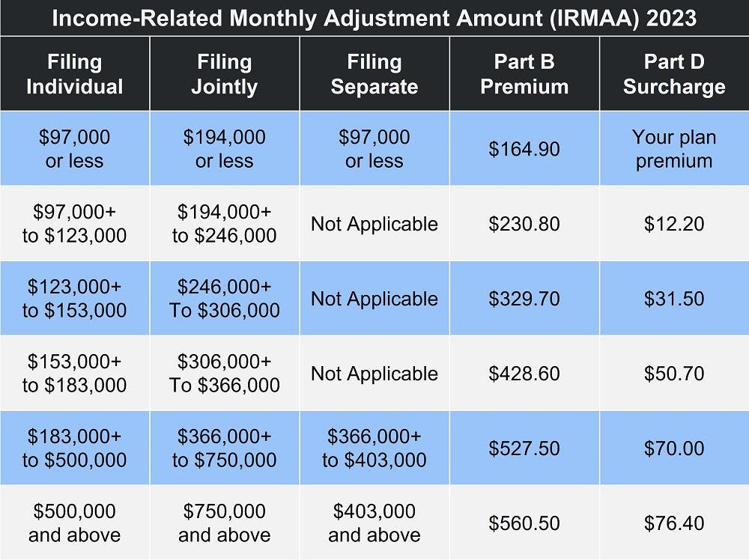Click the $164.90 Part B premium cell
Image resolution: width=749 pixels, height=560 pixels.
(524, 149)
